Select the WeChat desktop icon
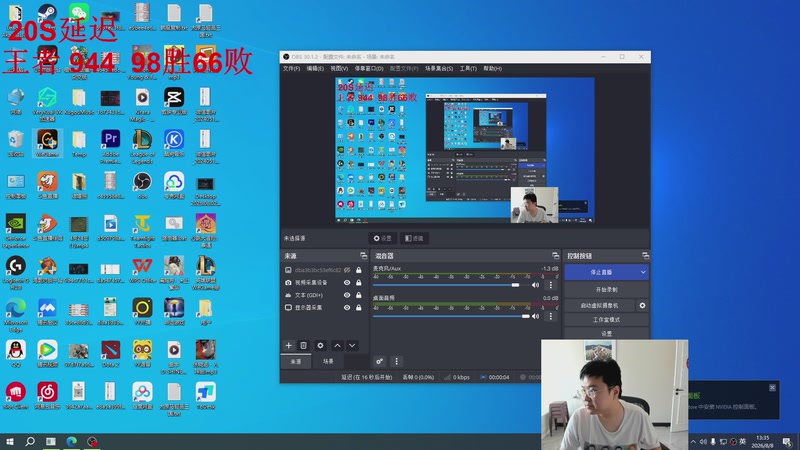 tap(79, 14)
